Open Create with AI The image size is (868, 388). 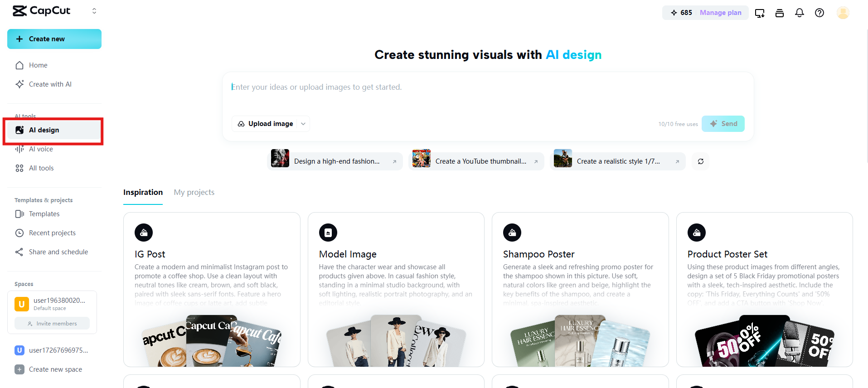point(54,84)
